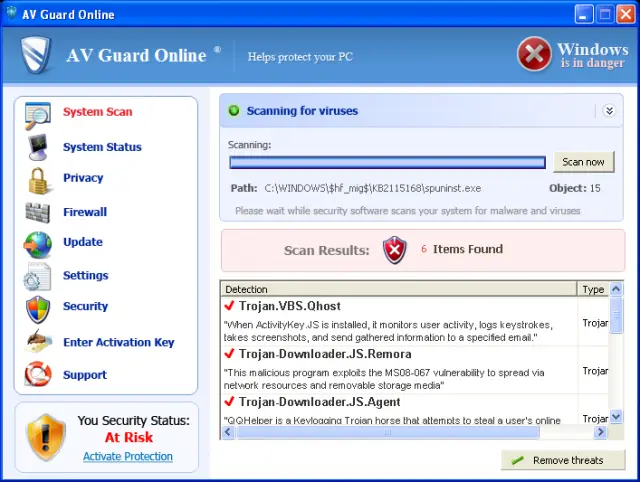Select Enter Activation Key
Viewport: 640px width, 482px height.
coord(119,342)
